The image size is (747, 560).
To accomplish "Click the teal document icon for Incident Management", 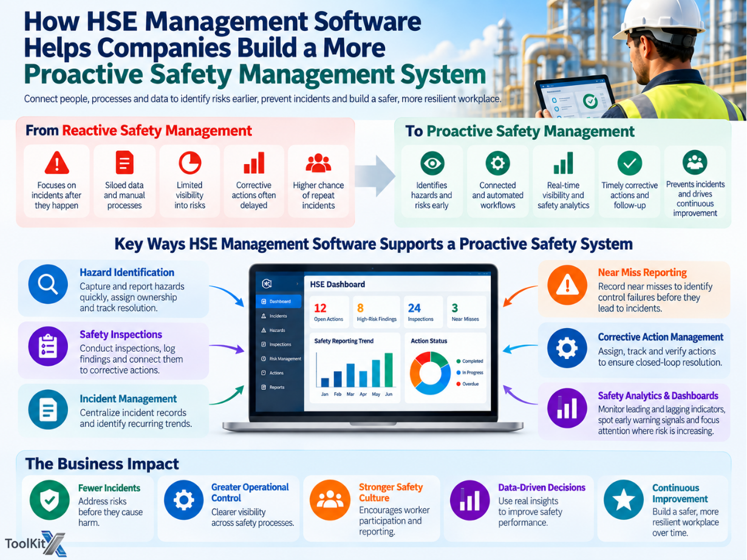I will [x=48, y=409].
